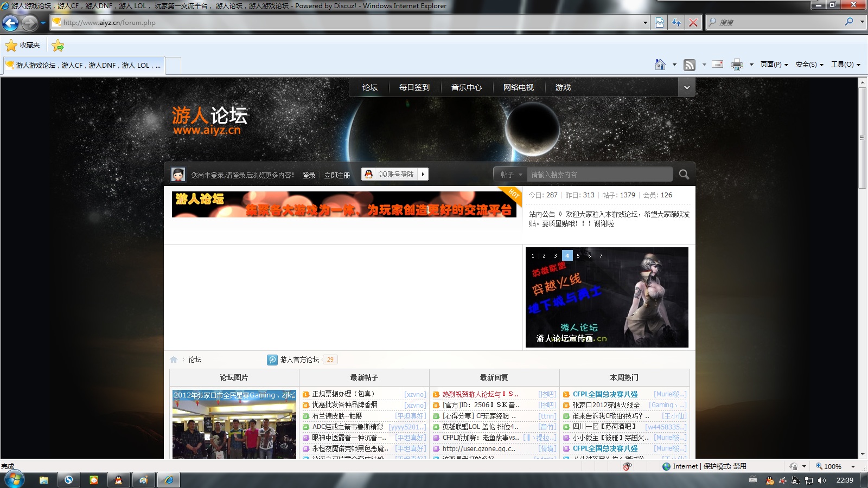Click the Read Mail envelope icon
Viewport: 868px width, 488px height.
718,64
